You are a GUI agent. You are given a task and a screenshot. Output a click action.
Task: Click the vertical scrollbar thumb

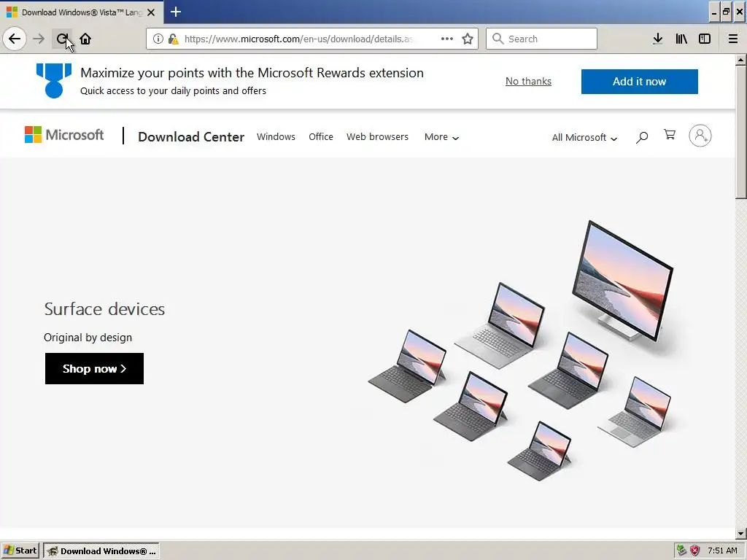(741, 132)
